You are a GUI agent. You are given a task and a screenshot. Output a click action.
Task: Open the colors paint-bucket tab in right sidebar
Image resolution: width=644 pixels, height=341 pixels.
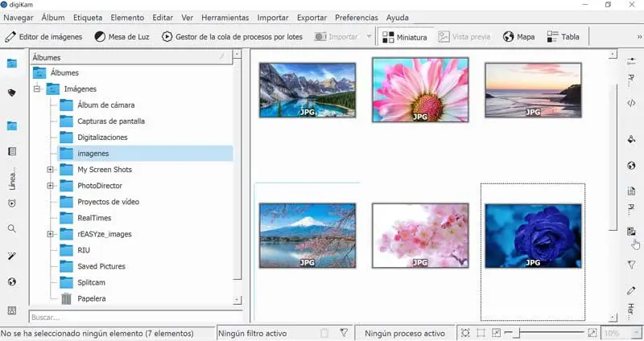click(631, 139)
